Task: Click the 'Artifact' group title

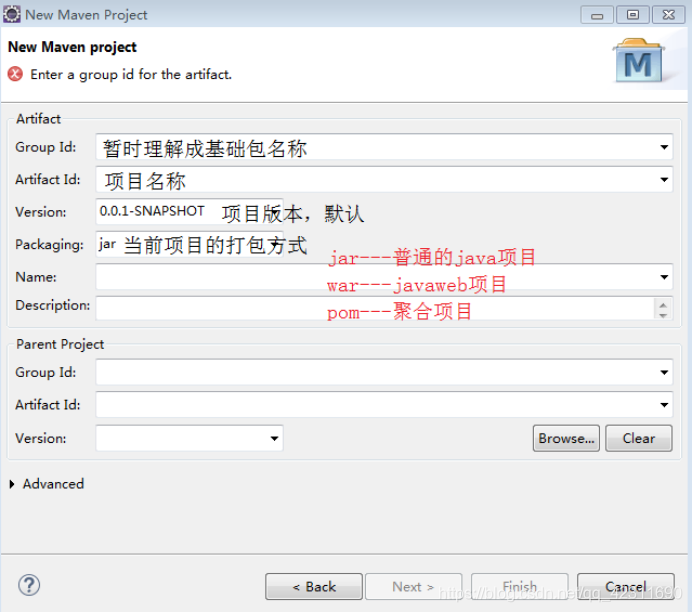Action: pos(38,119)
